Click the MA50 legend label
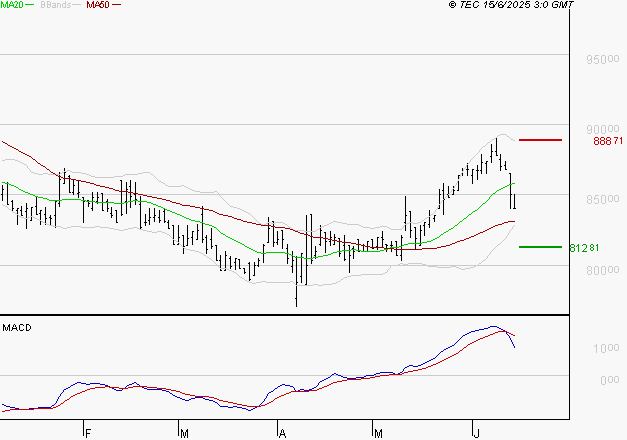 click(x=98, y=6)
